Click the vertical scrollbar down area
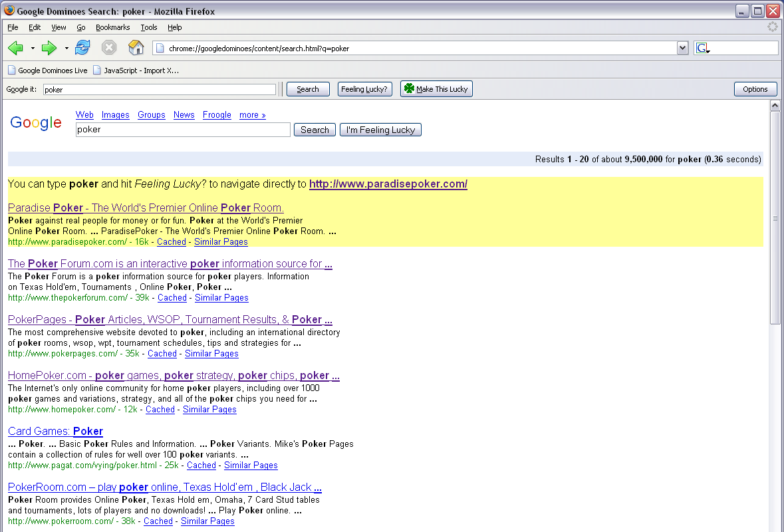This screenshot has width=784, height=532. pos(775,426)
